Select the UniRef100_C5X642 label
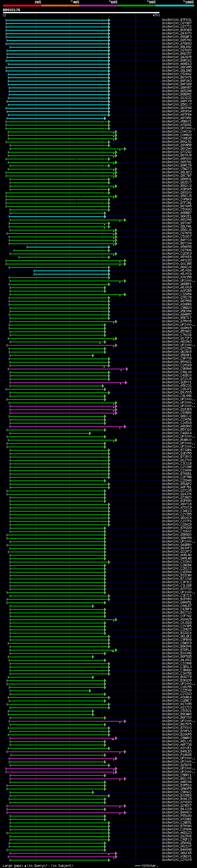The image size is (197, 868). 177,74
